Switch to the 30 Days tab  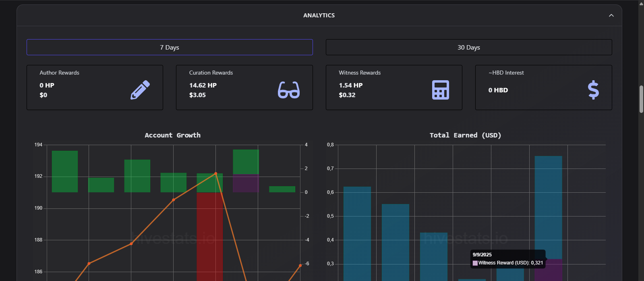469,47
